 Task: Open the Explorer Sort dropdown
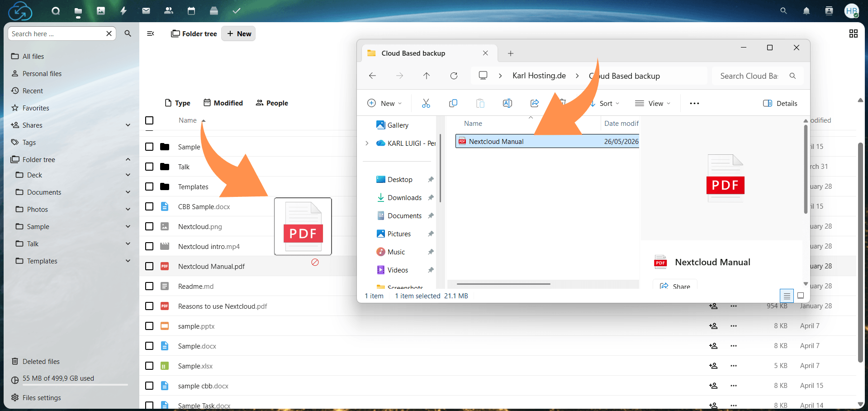(605, 103)
